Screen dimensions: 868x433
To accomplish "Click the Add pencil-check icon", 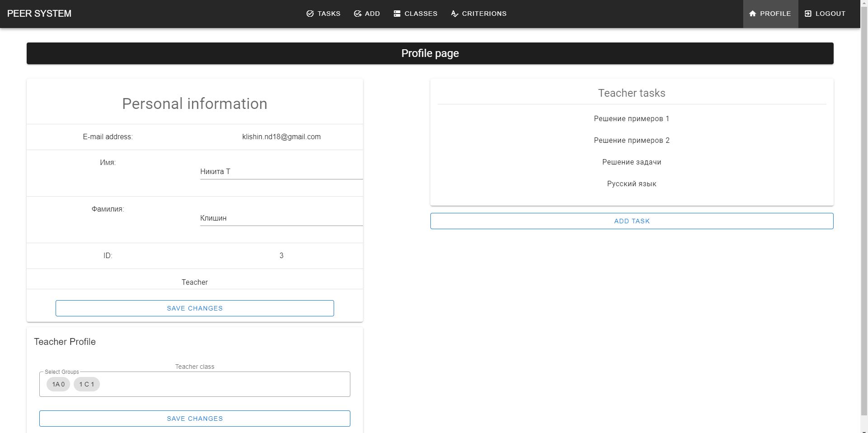I will tap(358, 14).
